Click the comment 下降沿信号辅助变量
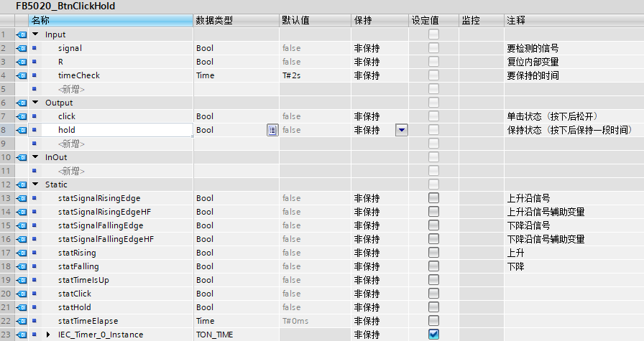Screen dimensions: 644x341 point(546,239)
